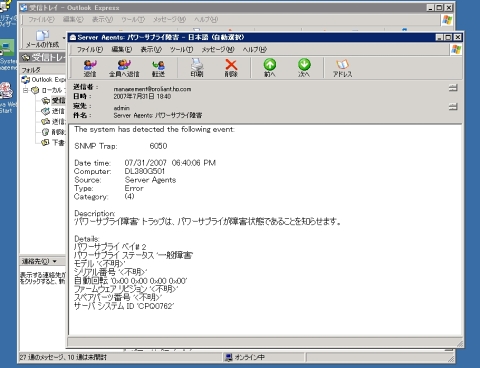Open ファイル(F) menu in Outlook Express
Screen dimensions: 480x368
pyautogui.click(x=41, y=20)
